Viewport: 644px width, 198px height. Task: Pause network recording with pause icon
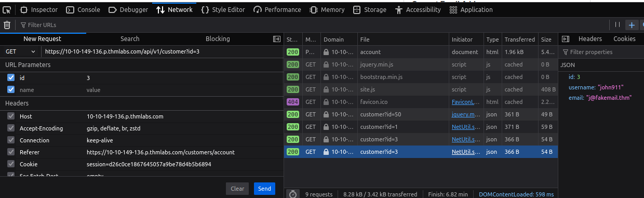click(618, 24)
